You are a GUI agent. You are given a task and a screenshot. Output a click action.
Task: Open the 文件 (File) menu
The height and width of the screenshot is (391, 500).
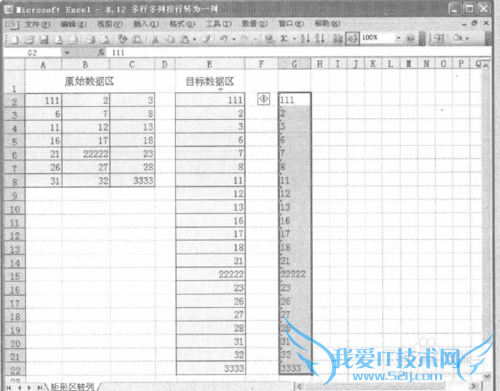[x=38, y=24]
